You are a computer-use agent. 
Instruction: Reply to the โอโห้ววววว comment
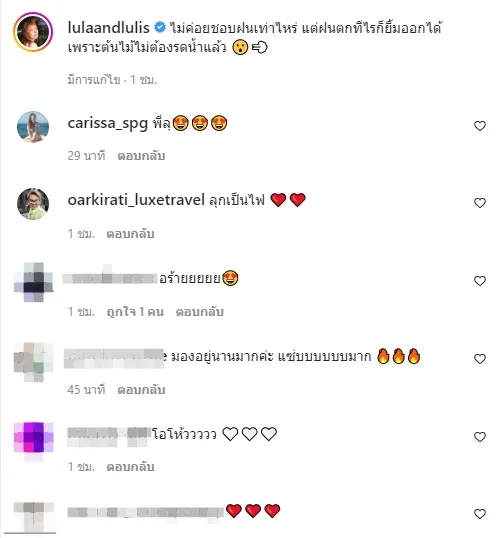(130, 467)
